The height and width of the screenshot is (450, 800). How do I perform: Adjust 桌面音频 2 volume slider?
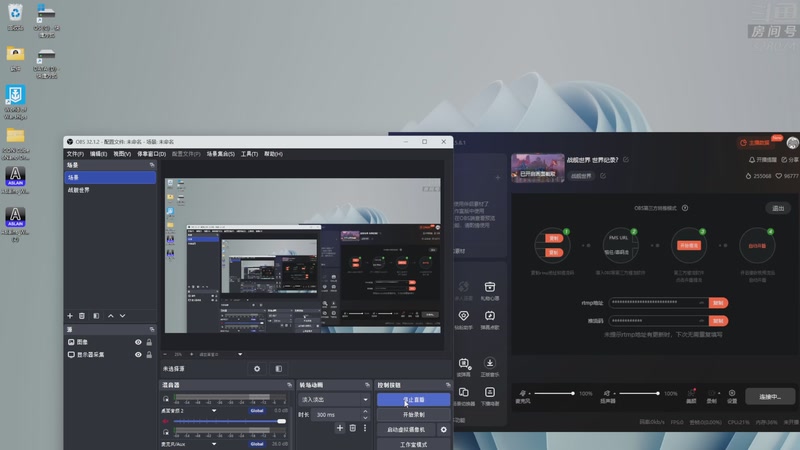pos(230,421)
